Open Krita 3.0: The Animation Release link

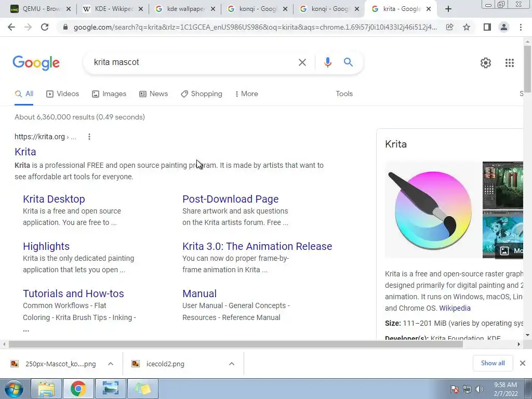[x=257, y=246]
